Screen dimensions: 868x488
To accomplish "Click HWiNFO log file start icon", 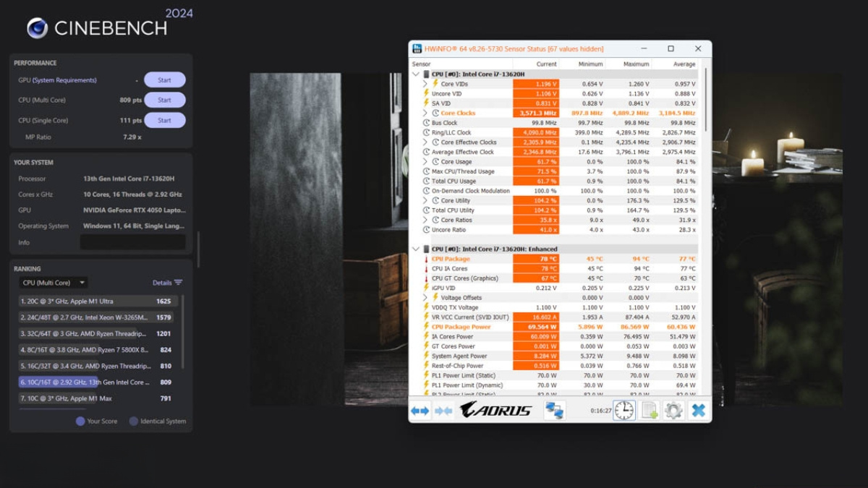I will [650, 411].
